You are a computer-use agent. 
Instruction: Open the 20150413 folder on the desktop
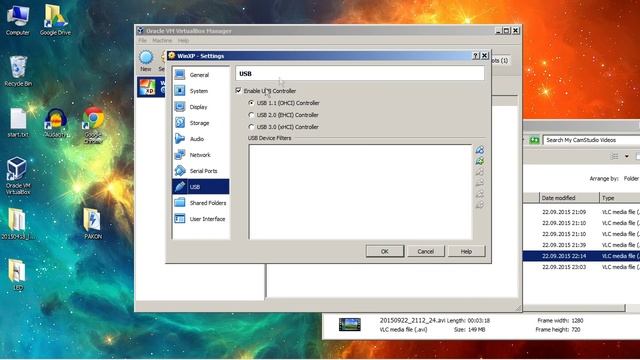[x=18, y=224]
